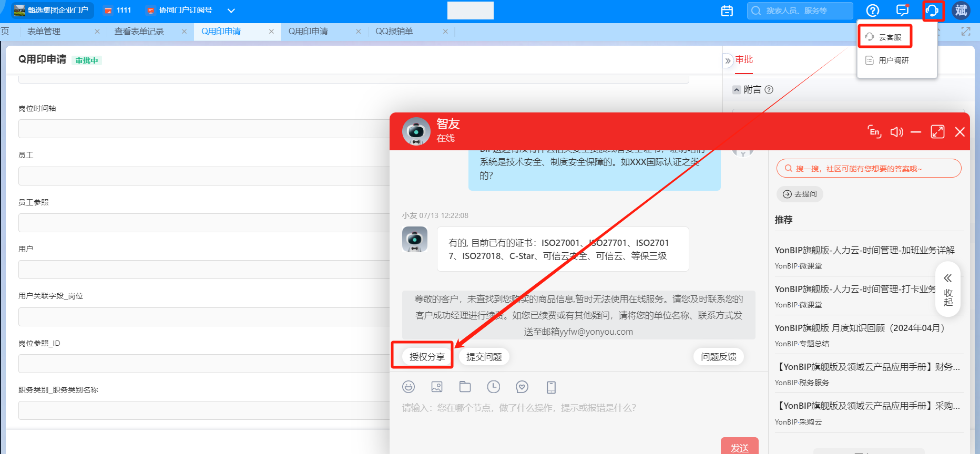Click the 授权分享 button
The width and height of the screenshot is (980, 454).
[x=427, y=357]
